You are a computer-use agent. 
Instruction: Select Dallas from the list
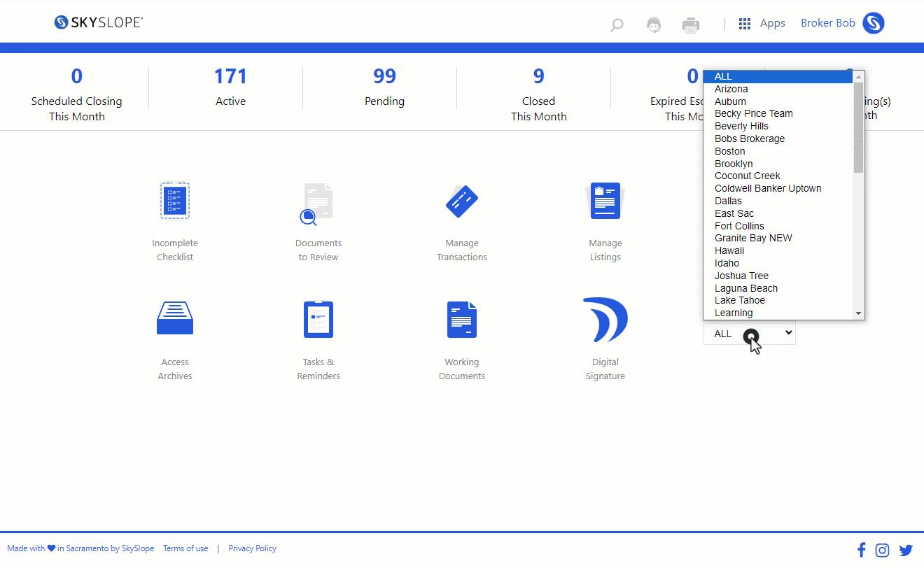pyautogui.click(x=778, y=201)
